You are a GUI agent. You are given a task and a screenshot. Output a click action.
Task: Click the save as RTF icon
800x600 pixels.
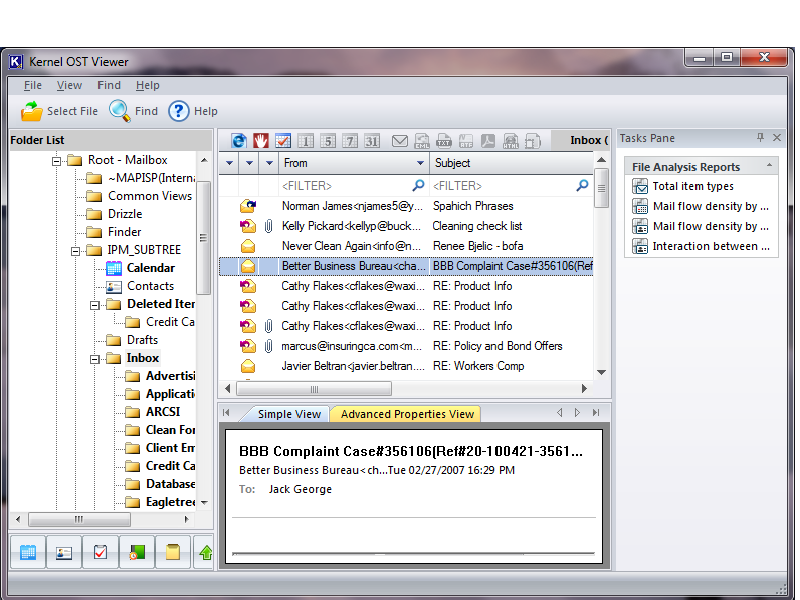[x=466, y=140]
